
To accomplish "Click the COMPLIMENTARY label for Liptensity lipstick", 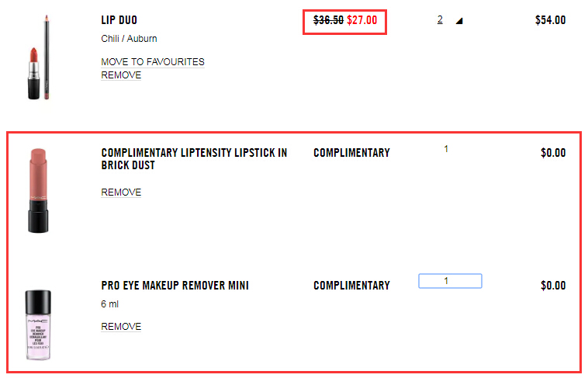I will 351,153.
